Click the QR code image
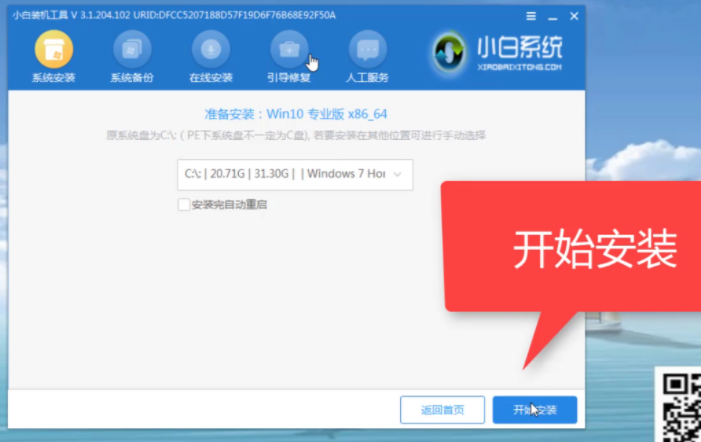This screenshot has height=442, width=701. click(682, 404)
